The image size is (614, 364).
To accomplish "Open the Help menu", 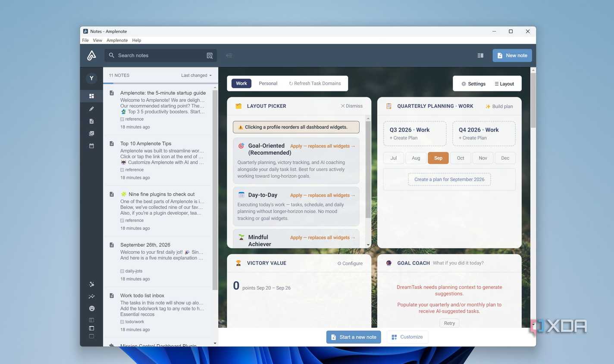I will (x=137, y=40).
